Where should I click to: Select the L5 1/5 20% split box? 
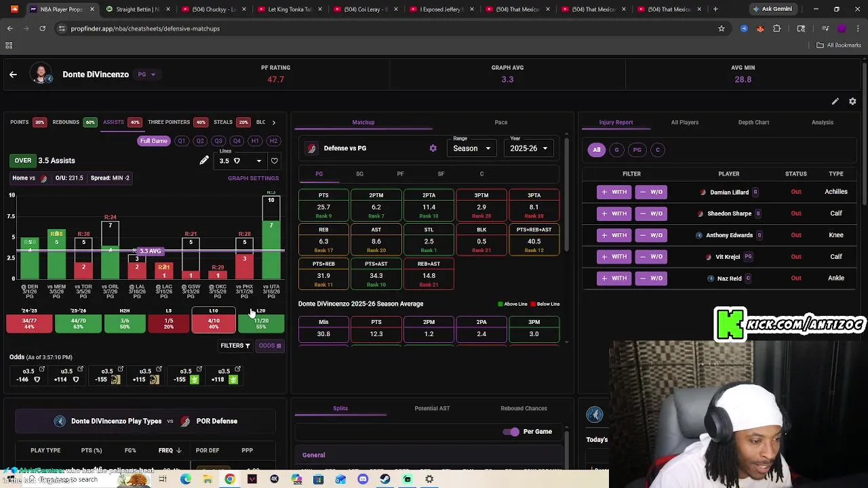tap(169, 321)
